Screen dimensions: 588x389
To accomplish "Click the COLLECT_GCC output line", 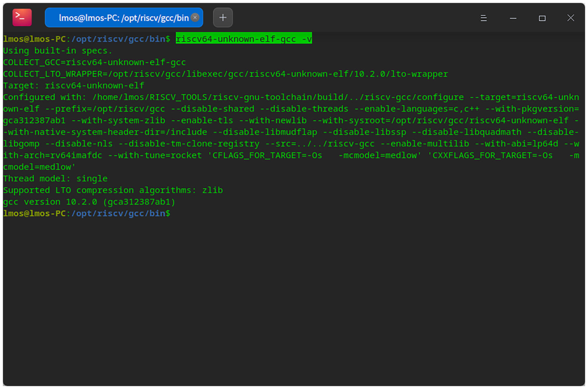I will coord(94,62).
